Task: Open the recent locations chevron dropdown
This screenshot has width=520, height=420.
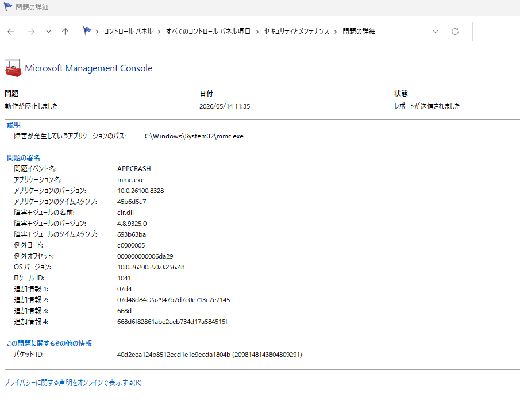Action: (48, 32)
